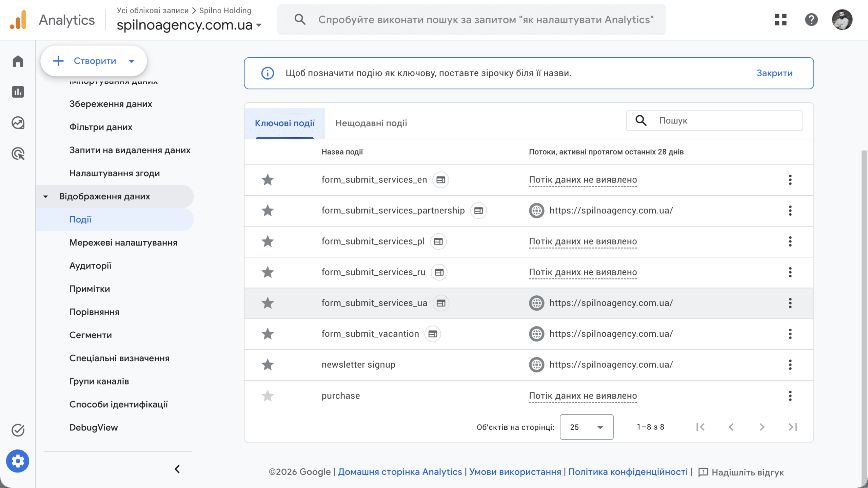Screen dimensions: 868x488
Task: Open the Reports bar chart icon
Action: [x=18, y=92]
